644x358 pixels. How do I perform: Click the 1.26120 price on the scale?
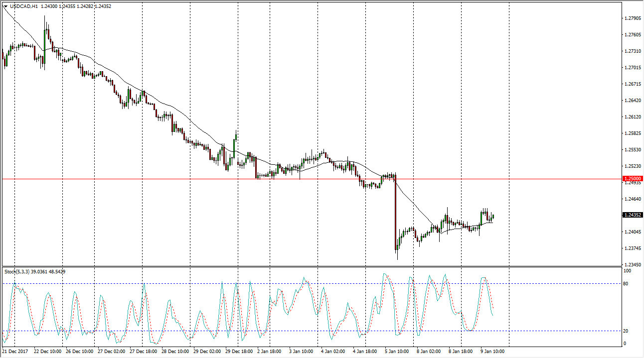pyautogui.click(x=632, y=117)
